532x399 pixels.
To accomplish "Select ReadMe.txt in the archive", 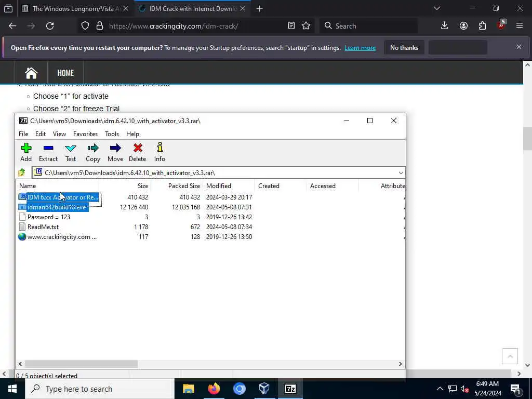I will point(38,227).
